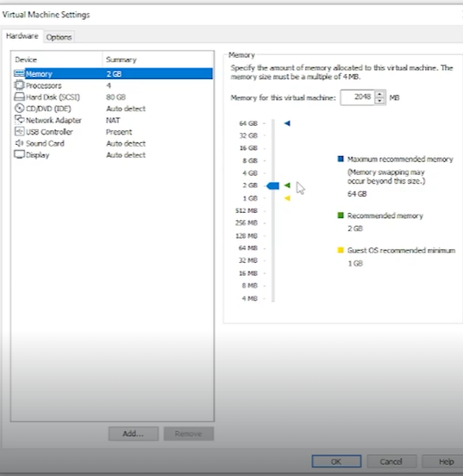Click the NAT network adapter summary

pos(113,120)
